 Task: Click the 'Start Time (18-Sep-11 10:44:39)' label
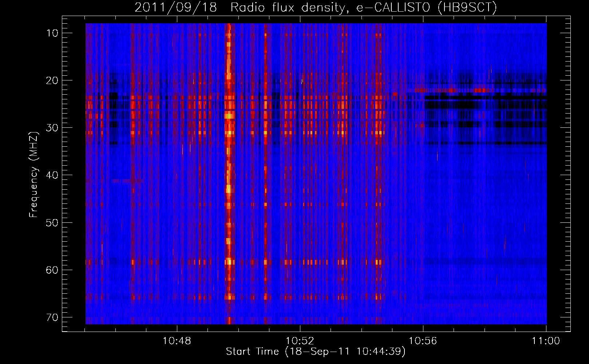pos(316,352)
